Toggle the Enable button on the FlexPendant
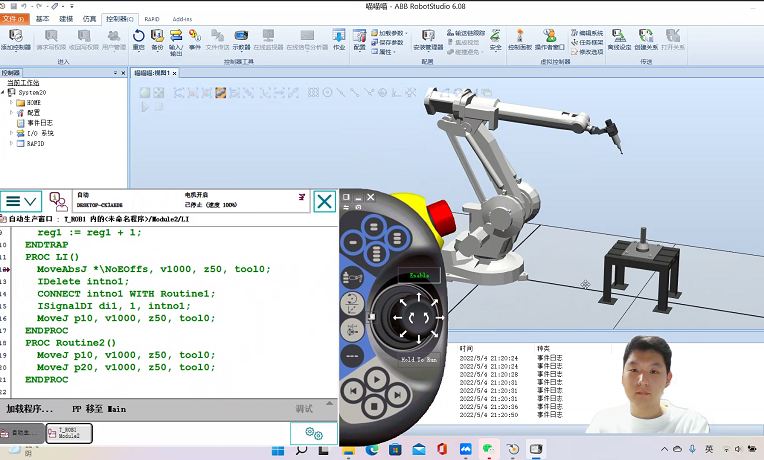Screen dimensions: 764x460 tap(419, 275)
